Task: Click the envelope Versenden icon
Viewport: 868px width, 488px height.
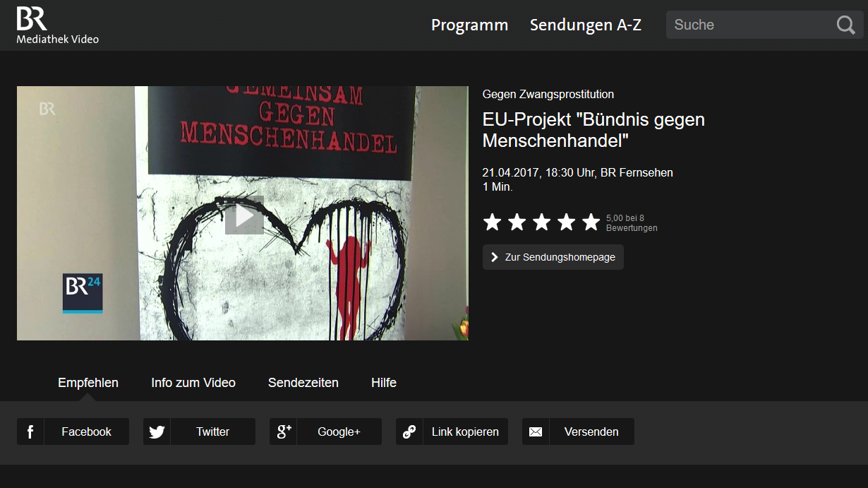Action: [536, 432]
